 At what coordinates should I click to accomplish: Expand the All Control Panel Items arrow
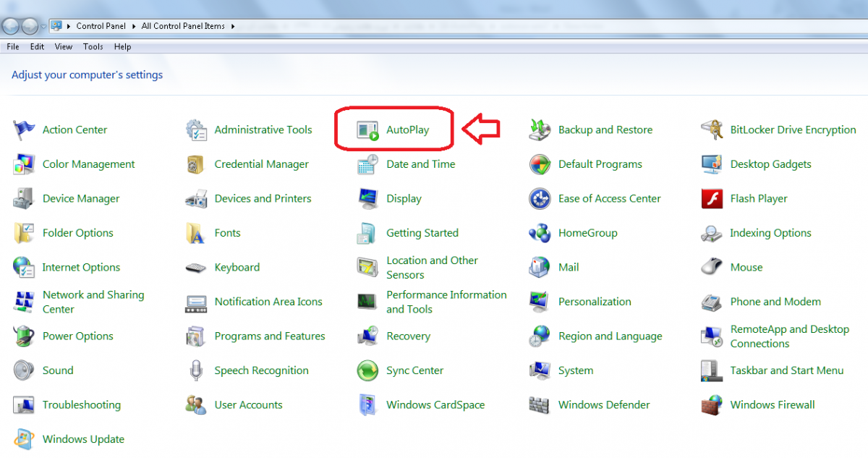(x=233, y=26)
